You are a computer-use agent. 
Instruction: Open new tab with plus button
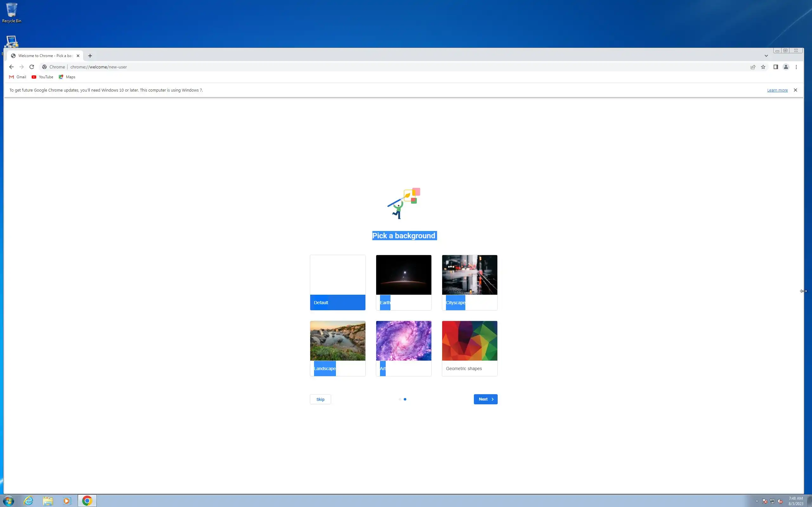[90, 56]
